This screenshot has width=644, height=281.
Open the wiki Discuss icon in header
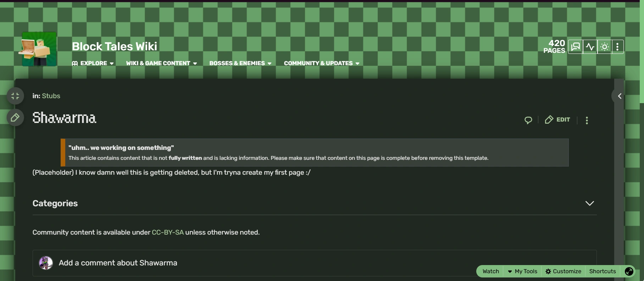point(575,47)
